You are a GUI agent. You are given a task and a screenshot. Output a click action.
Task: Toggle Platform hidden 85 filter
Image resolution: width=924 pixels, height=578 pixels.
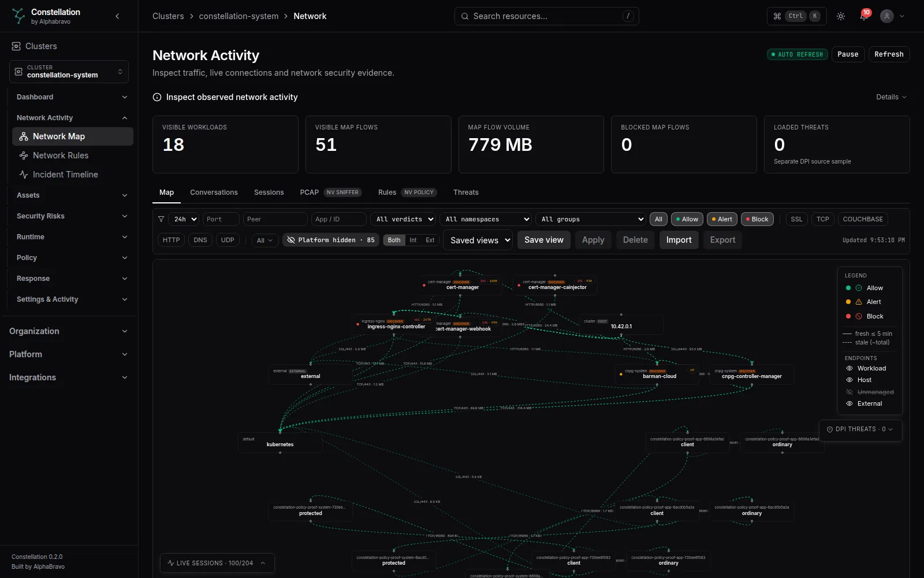coord(331,240)
